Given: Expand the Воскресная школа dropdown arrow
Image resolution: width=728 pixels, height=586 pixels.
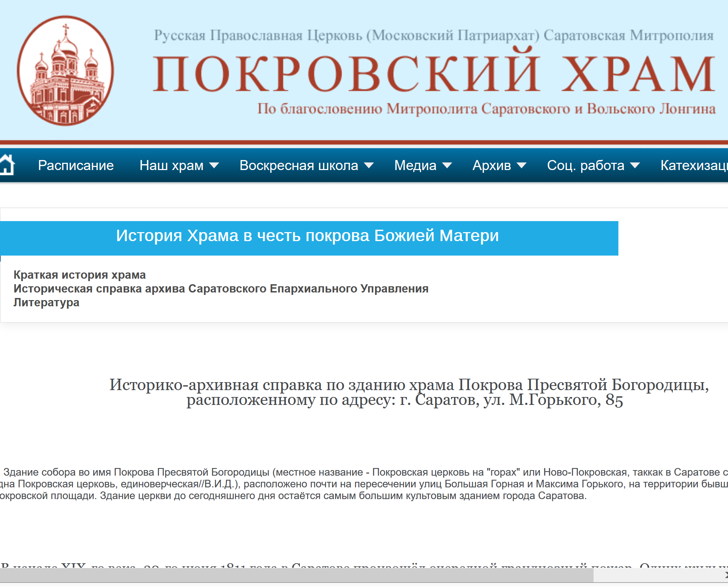Looking at the screenshot, I should click(369, 166).
